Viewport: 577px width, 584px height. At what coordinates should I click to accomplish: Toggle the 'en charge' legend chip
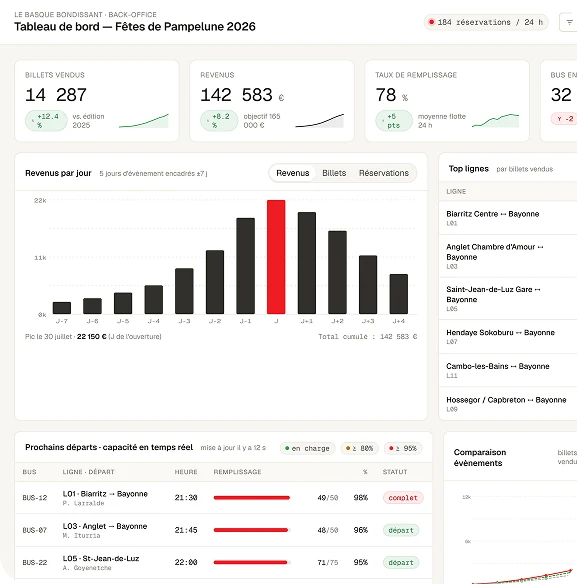(307, 448)
